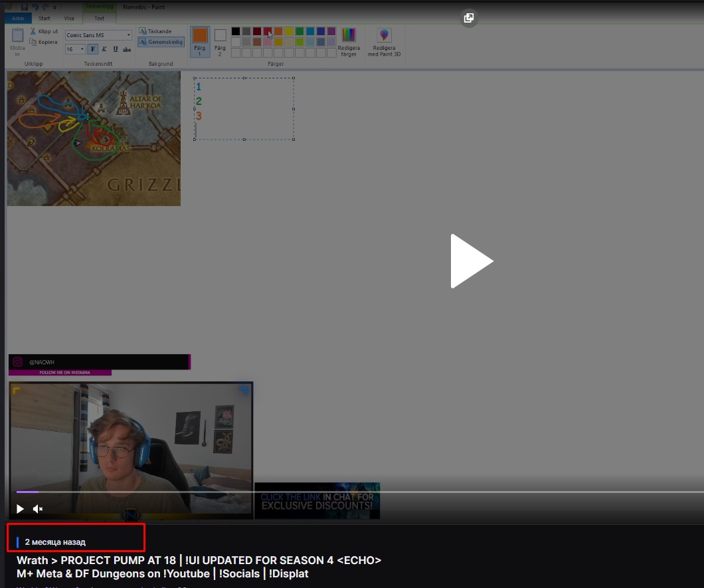
Task: Pick the lime green swatch in the second row
Action: [300, 42]
